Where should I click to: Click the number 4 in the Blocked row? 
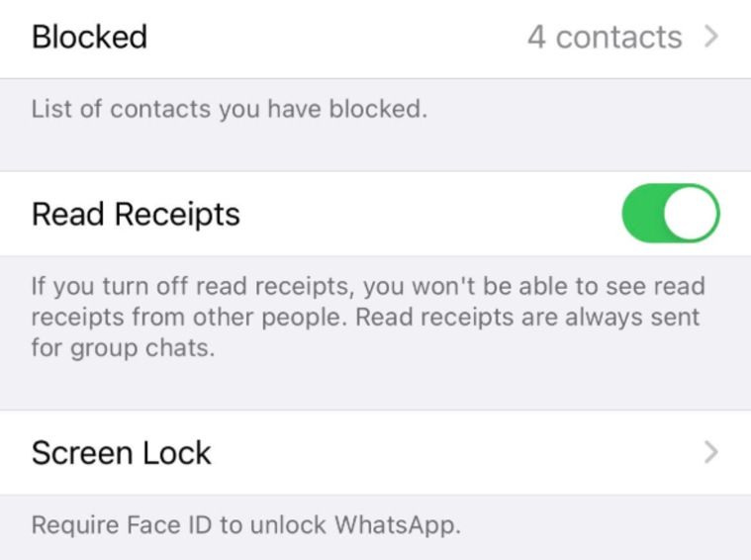pyautogui.click(x=536, y=37)
